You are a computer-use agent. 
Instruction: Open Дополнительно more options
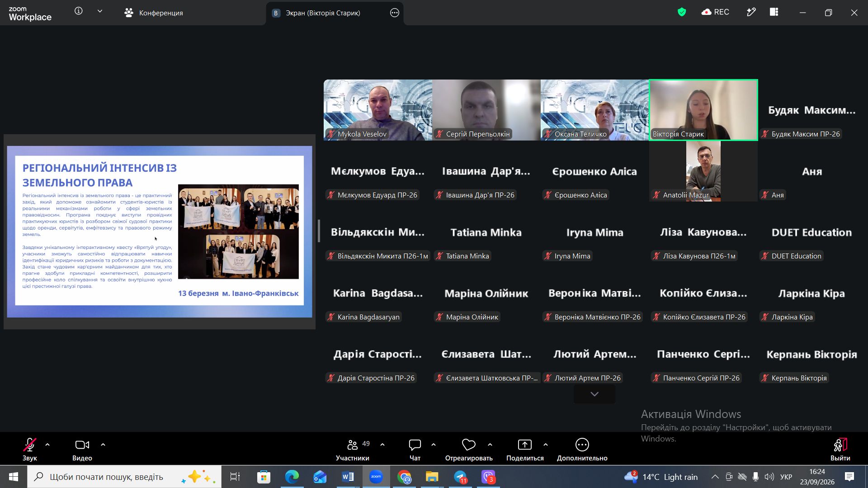pyautogui.click(x=582, y=450)
